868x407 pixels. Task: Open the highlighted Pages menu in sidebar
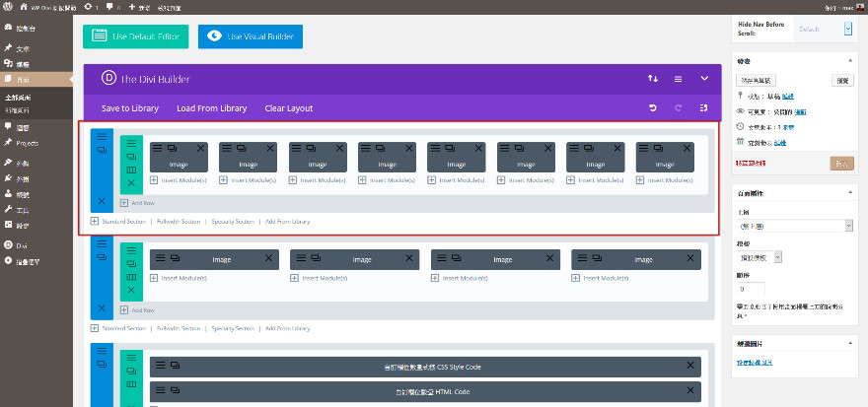point(36,79)
